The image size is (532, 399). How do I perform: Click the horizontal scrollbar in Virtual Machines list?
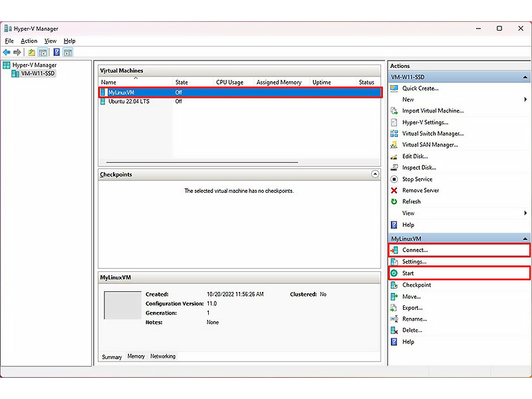tap(202, 162)
